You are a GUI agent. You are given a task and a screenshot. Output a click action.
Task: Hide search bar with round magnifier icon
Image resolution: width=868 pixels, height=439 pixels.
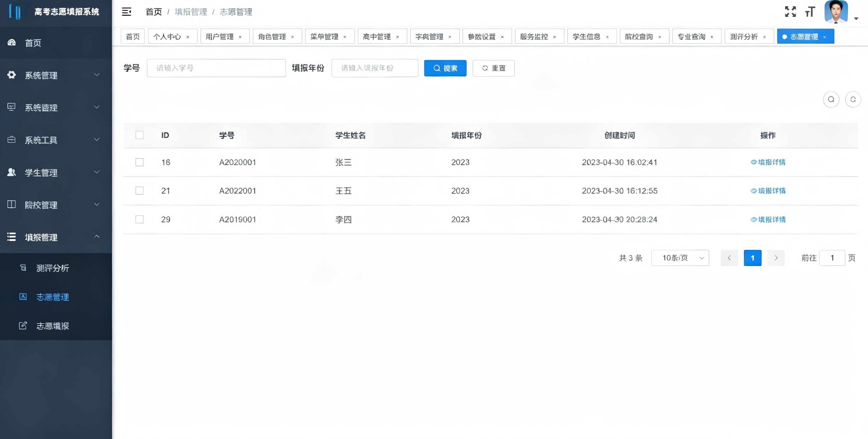(x=831, y=99)
